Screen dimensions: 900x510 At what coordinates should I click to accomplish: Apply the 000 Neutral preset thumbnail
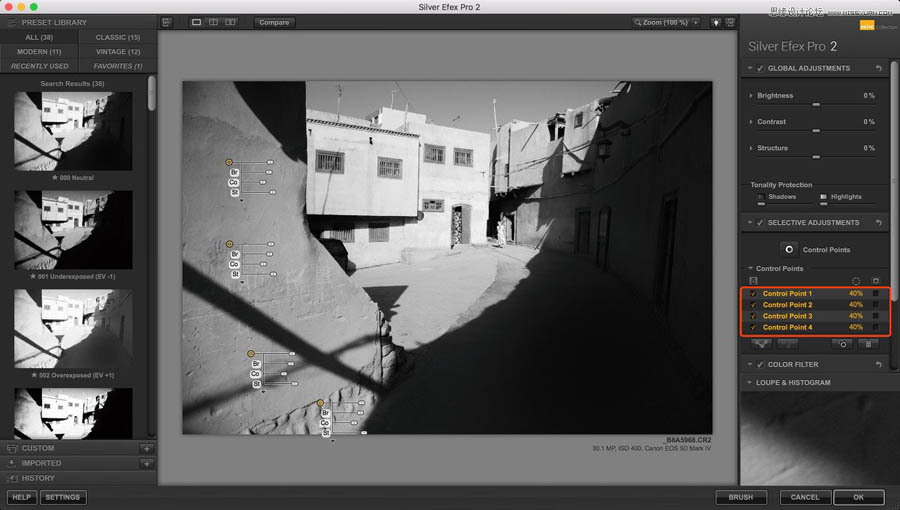tap(73, 131)
